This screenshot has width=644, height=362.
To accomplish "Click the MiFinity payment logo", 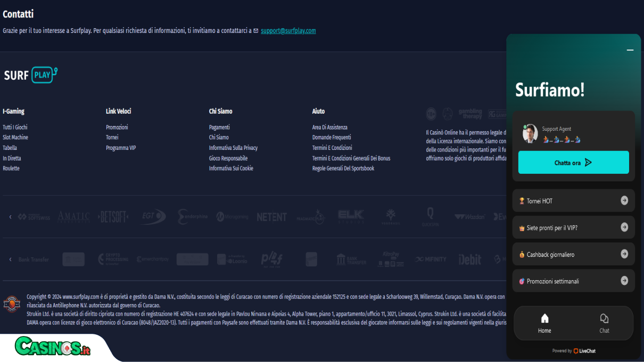I will coord(431,259).
